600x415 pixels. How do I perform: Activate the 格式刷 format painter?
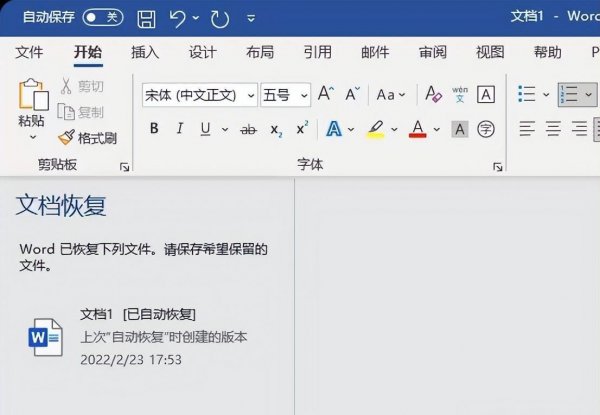click(x=88, y=138)
